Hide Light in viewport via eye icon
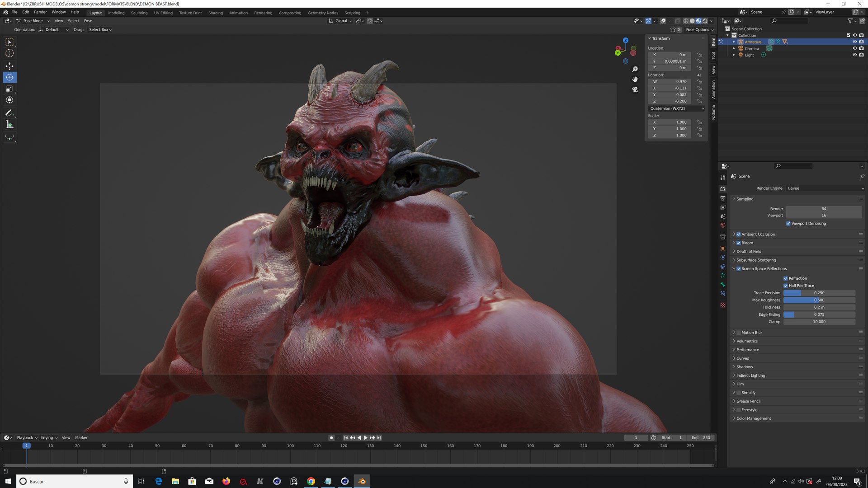The image size is (868, 488). tap(854, 55)
